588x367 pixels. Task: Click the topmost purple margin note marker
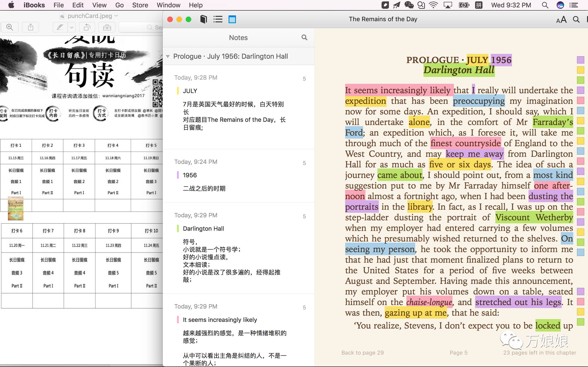click(x=580, y=60)
